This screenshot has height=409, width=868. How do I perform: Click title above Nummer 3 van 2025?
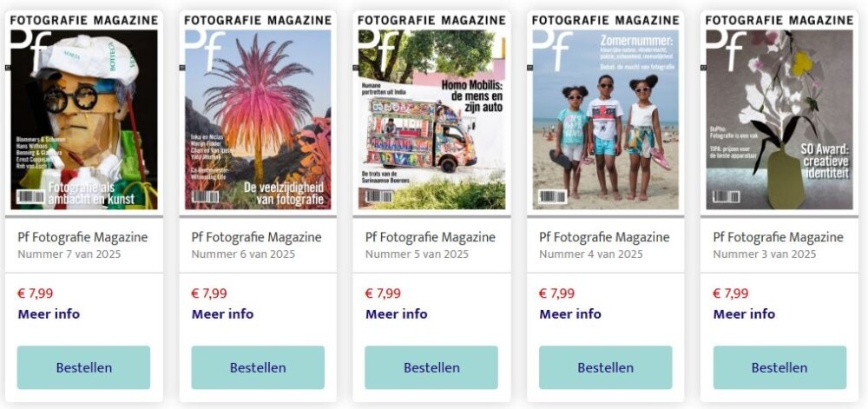(778, 237)
